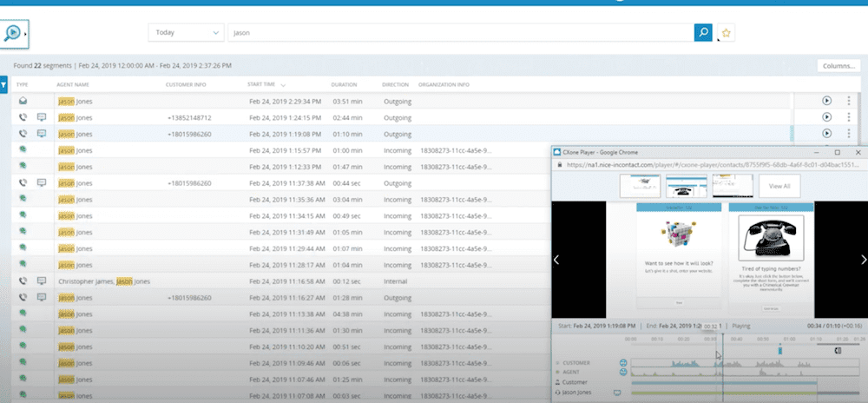
Task: Click the Customer blue participant bar
Action: 724,382
